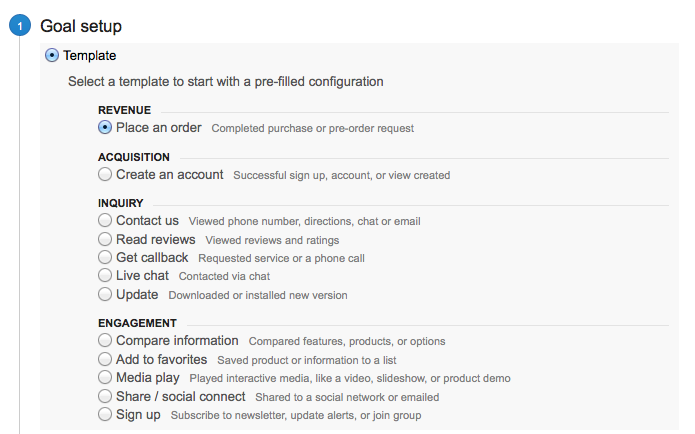Viewport: 695px width, 434px height.
Task: Choose the Place an order template
Action: [105, 128]
